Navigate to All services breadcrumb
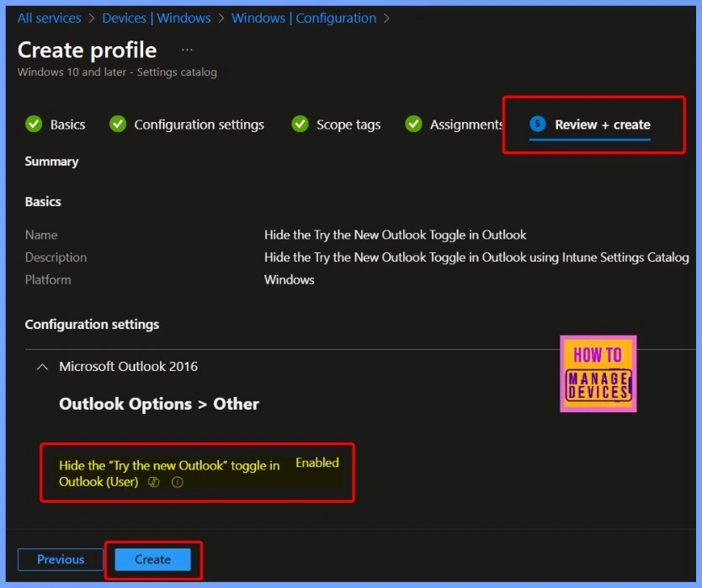 [x=50, y=18]
